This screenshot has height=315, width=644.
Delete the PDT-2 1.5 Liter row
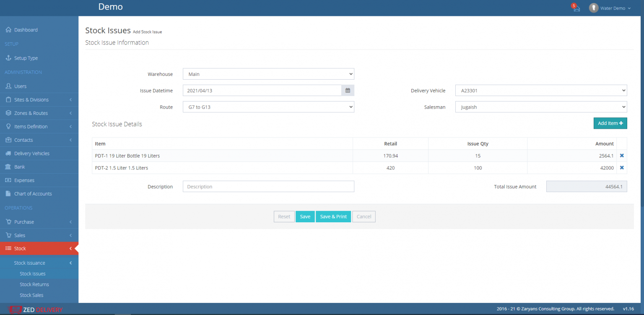pyautogui.click(x=622, y=168)
